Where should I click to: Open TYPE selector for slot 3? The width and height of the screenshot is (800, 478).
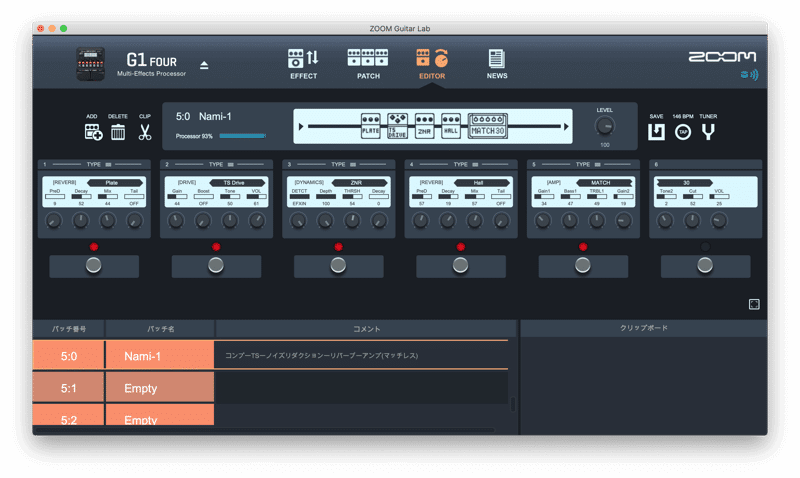coord(343,164)
